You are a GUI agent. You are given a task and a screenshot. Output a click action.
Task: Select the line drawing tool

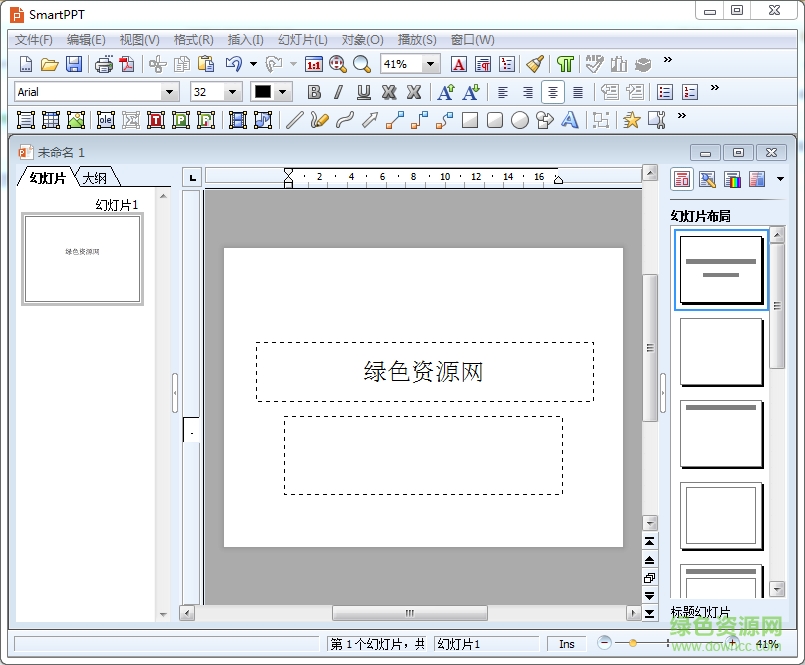click(296, 120)
